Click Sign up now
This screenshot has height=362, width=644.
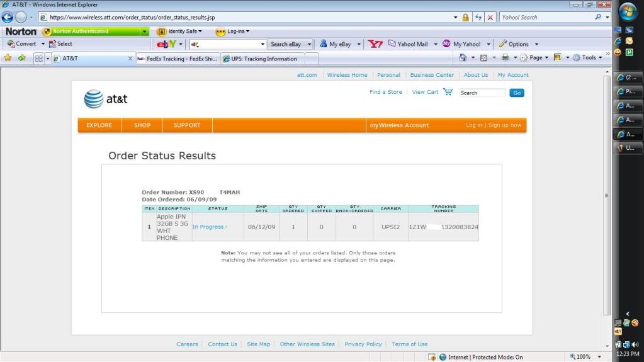click(505, 125)
